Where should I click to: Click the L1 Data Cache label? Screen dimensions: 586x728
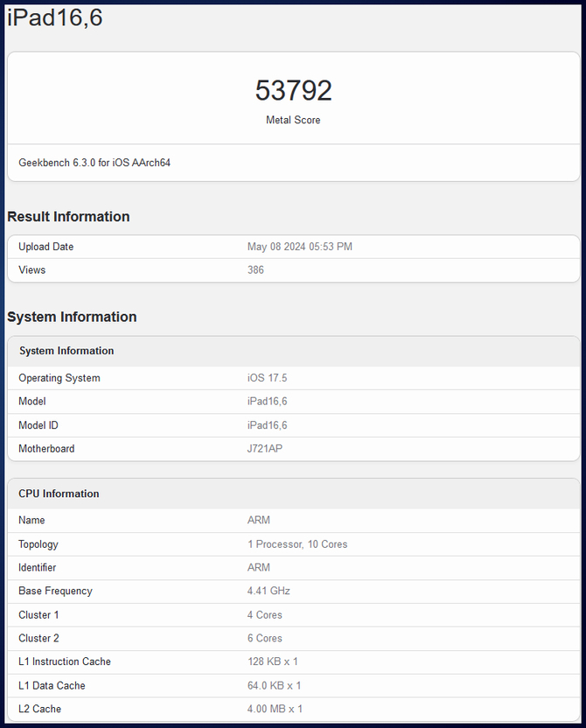tap(52, 685)
